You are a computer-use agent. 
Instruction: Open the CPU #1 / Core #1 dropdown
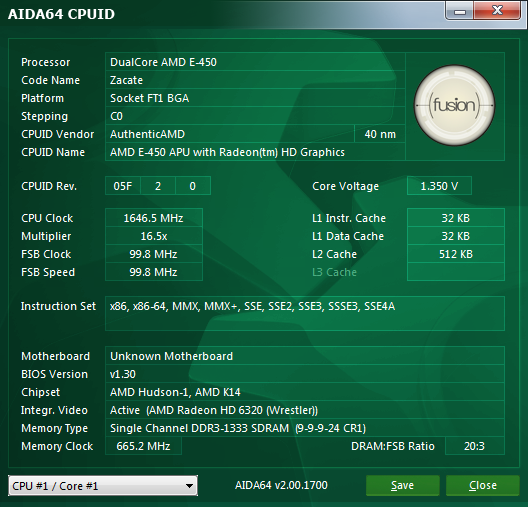(x=103, y=485)
